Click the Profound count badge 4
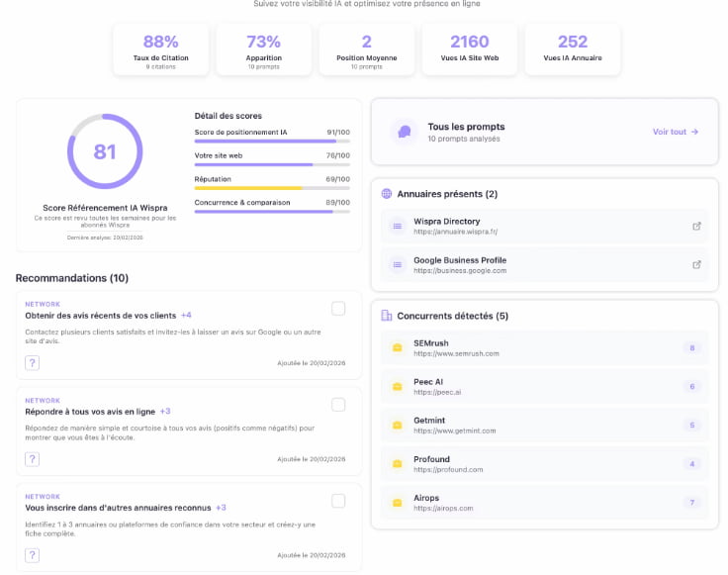The width and height of the screenshot is (728, 575). click(691, 463)
